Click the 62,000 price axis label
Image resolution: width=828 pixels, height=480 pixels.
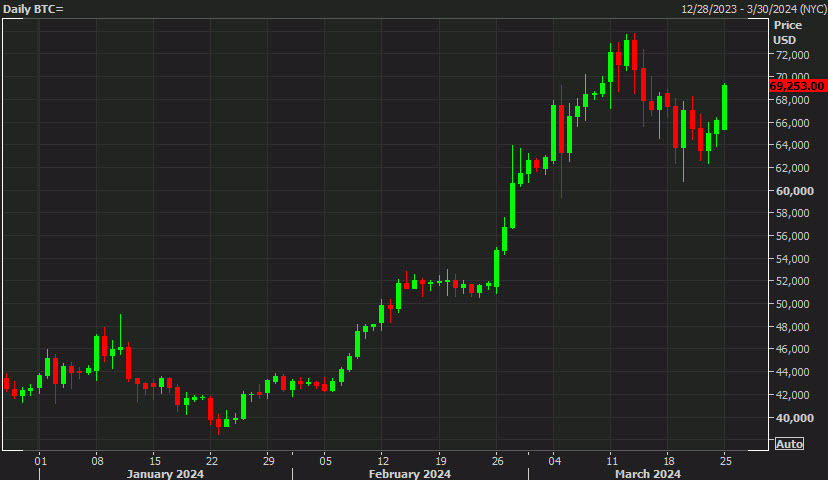792,168
